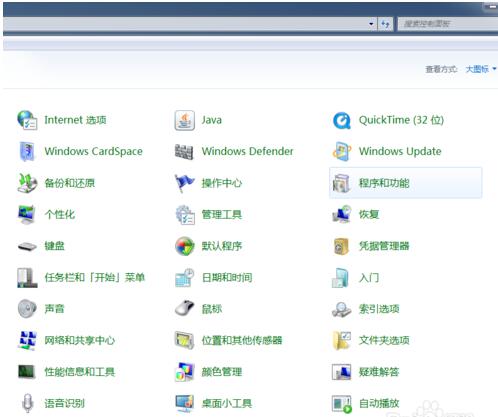Focus the control panel search box
Screen dimensions: 498x417
pos(448,24)
